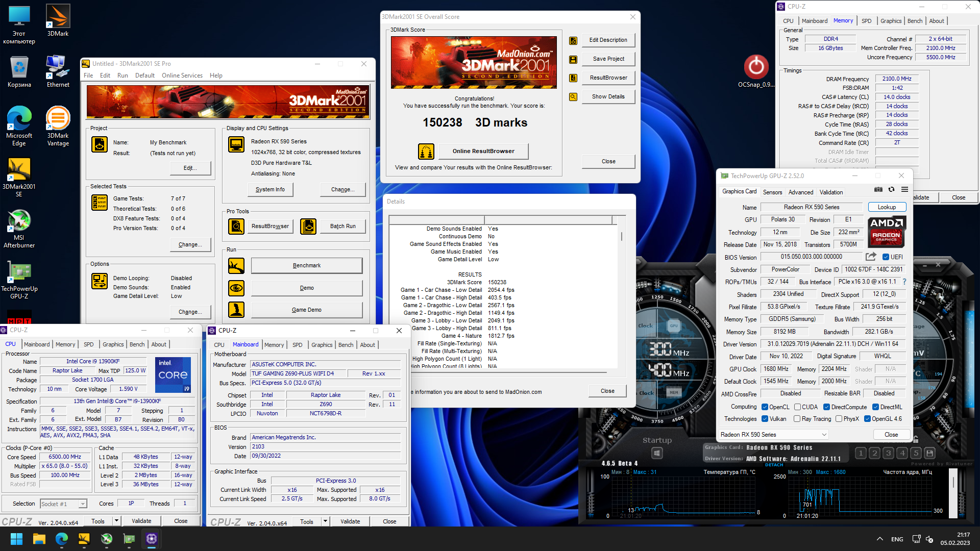Click Validate in the CPU-Z CPU window

141,521
